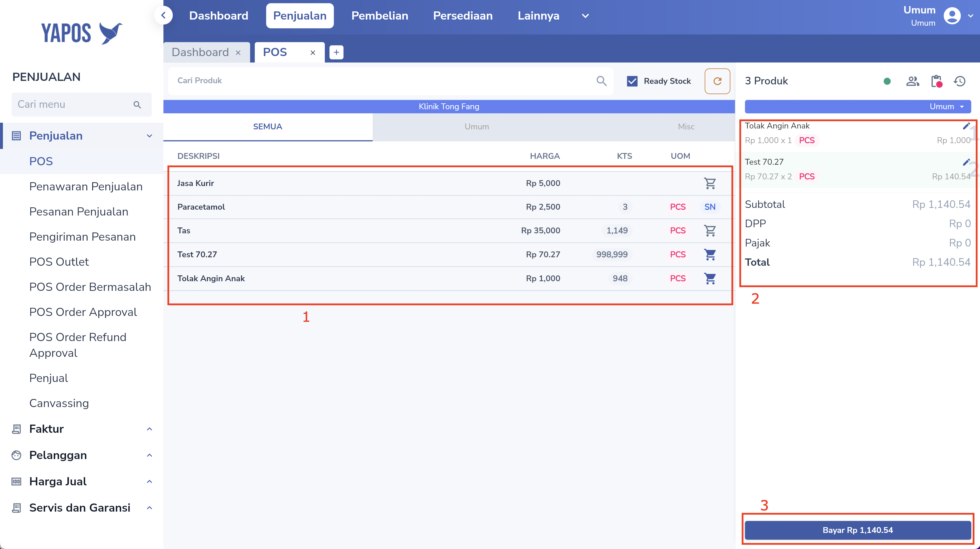Click the Klinik Tong Fang outlet bar
980x549 pixels.
point(449,107)
